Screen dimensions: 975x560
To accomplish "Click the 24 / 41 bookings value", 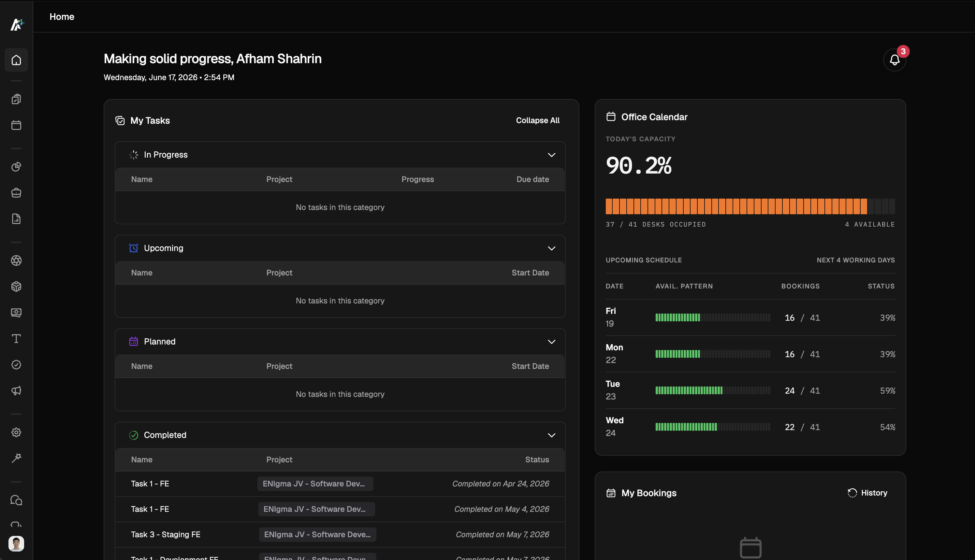I will click(x=802, y=391).
